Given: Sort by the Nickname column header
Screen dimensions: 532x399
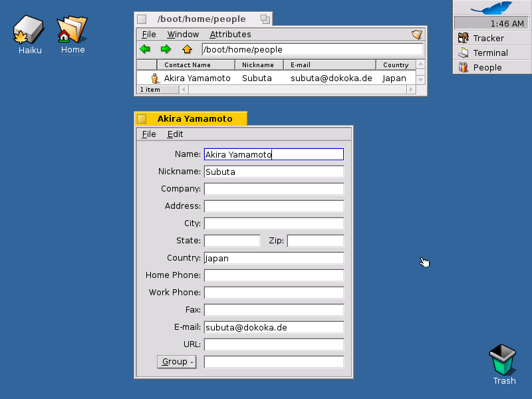Looking at the screenshot, I should click(x=258, y=65).
